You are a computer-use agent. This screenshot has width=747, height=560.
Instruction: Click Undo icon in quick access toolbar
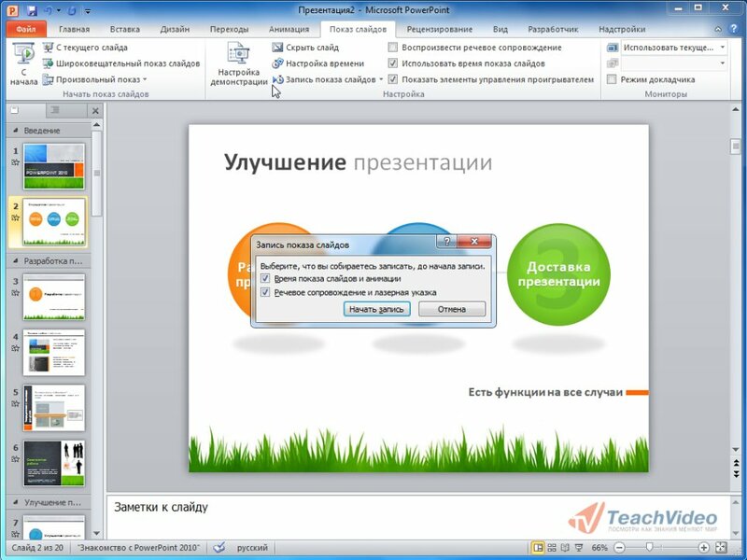pos(49,10)
